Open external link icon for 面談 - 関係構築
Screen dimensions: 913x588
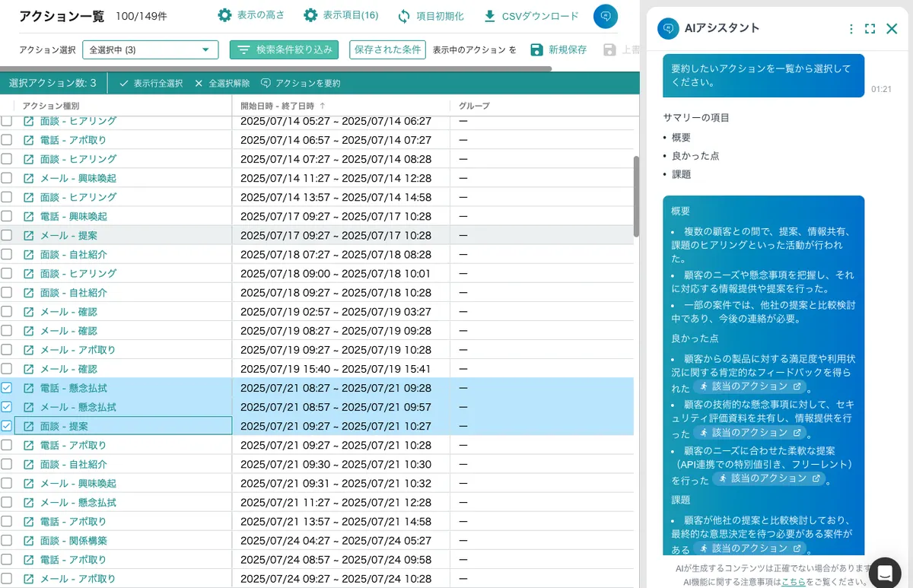[x=29, y=541]
